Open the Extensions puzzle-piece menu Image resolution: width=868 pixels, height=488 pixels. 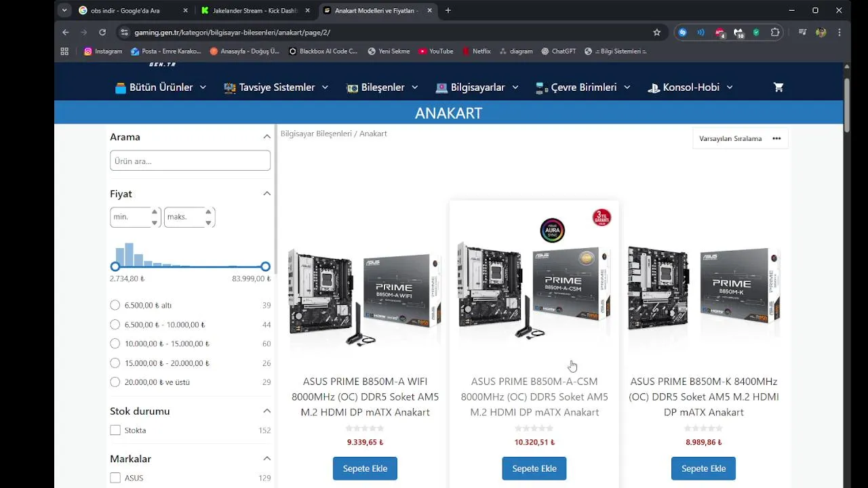(775, 33)
